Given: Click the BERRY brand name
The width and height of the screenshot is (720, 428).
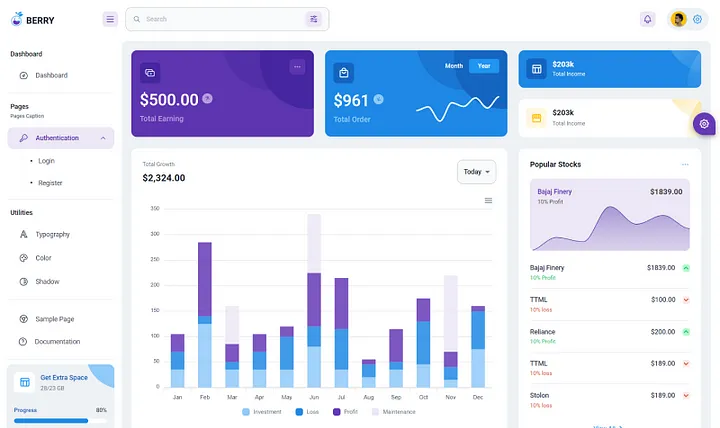Looking at the screenshot, I should coord(40,20).
